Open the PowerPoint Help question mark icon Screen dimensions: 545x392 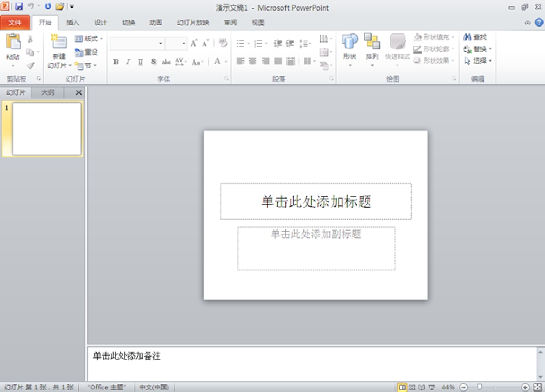coord(539,22)
